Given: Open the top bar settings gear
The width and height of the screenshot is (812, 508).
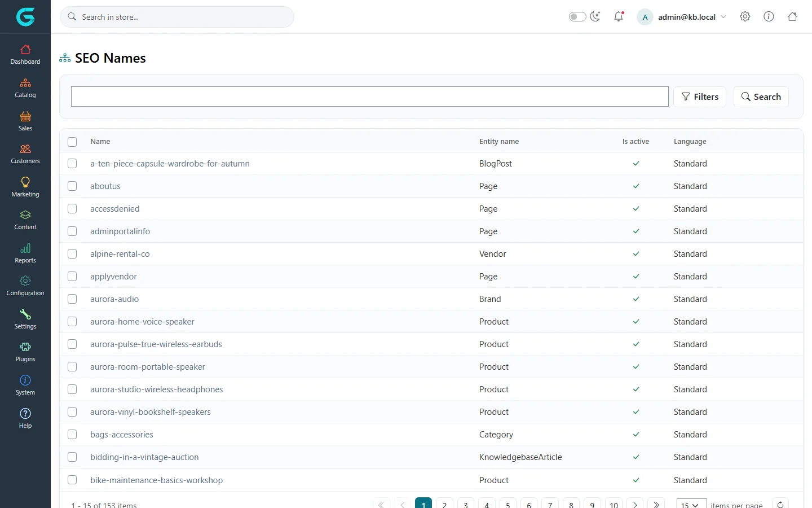Looking at the screenshot, I should [745, 16].
